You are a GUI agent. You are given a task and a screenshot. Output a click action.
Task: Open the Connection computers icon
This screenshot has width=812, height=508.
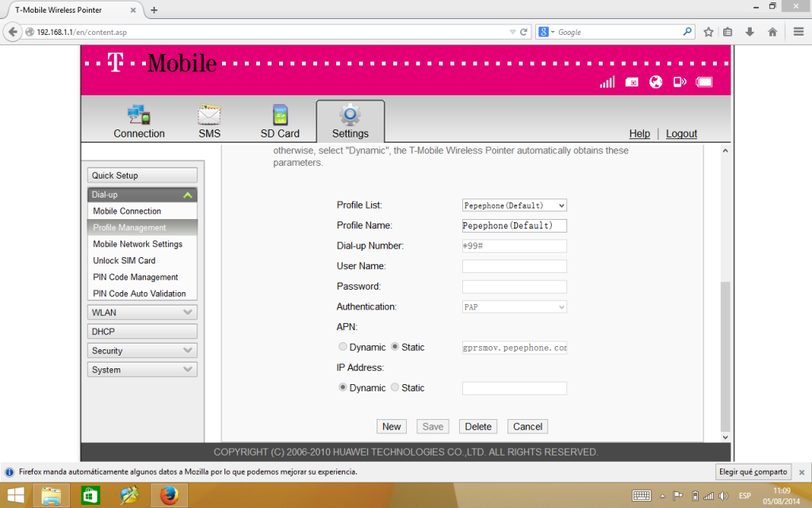click(139, 115)
